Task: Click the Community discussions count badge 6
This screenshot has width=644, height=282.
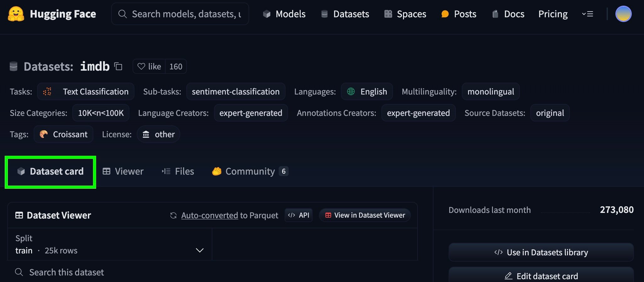Action: click(284, 171)
